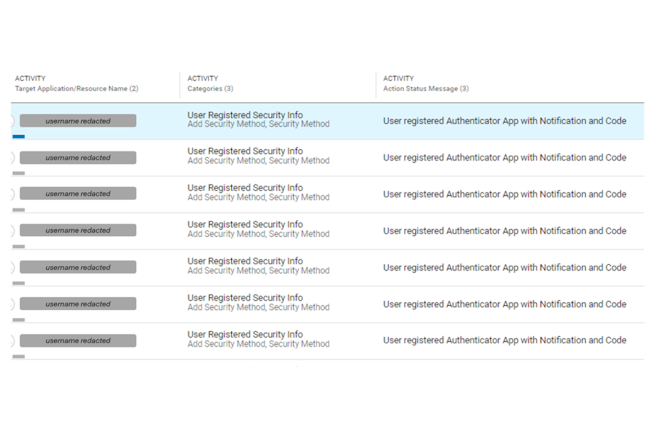Click second row's User Registered Security Info text

click(244, 152)
